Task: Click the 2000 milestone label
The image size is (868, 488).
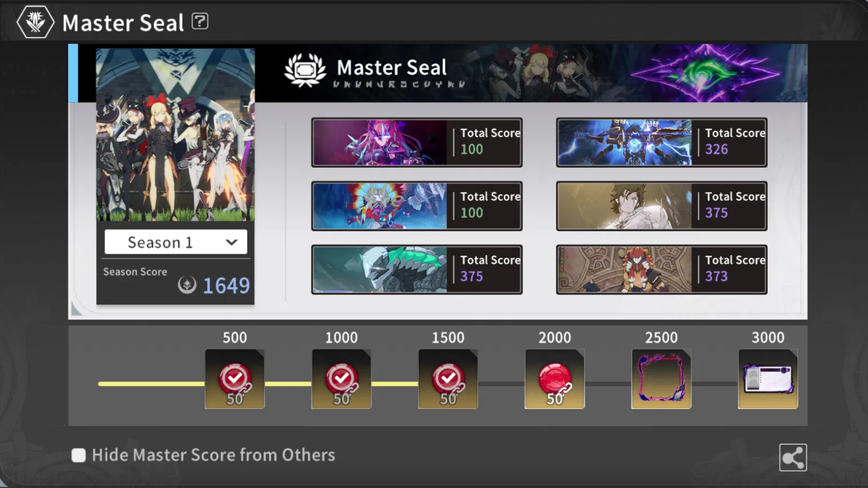Action: coord(555,337)
